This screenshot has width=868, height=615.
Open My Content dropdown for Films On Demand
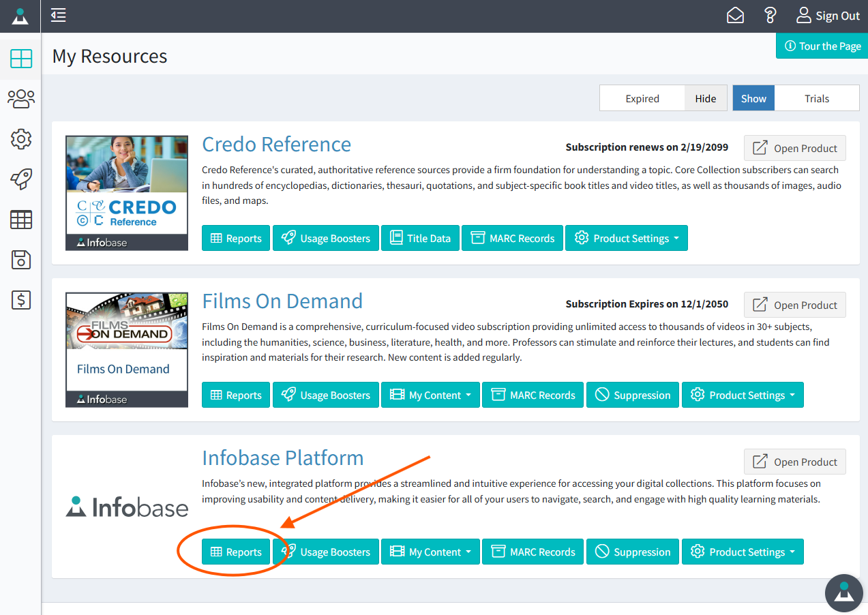coord(430,395)
